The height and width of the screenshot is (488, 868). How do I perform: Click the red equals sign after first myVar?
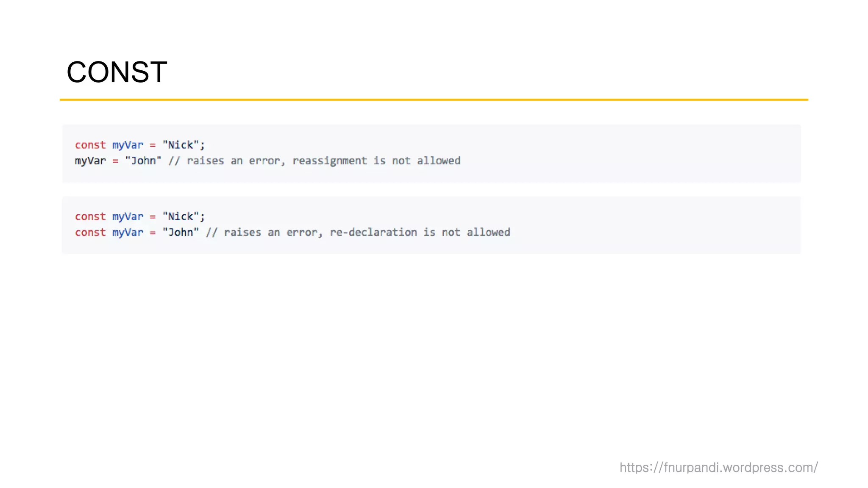(x=153, y=145)
